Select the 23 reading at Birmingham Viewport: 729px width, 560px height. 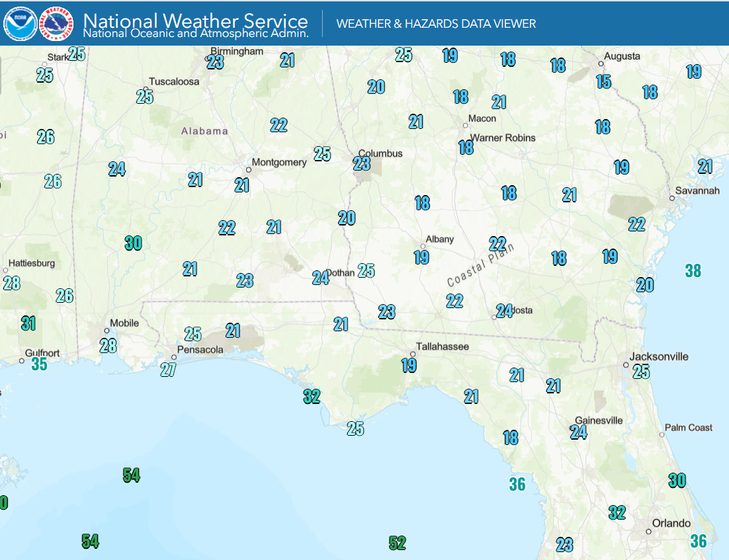click(x=215, y=61)
